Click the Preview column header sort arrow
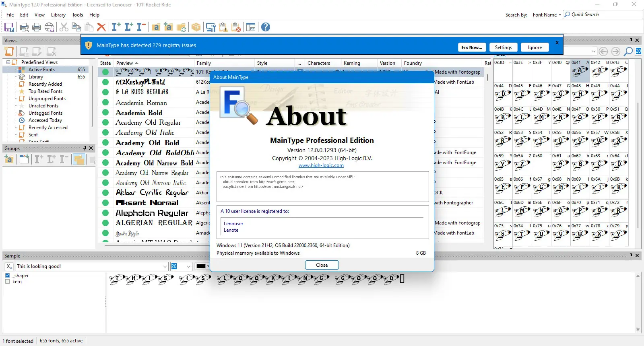 tap(137, 63)
